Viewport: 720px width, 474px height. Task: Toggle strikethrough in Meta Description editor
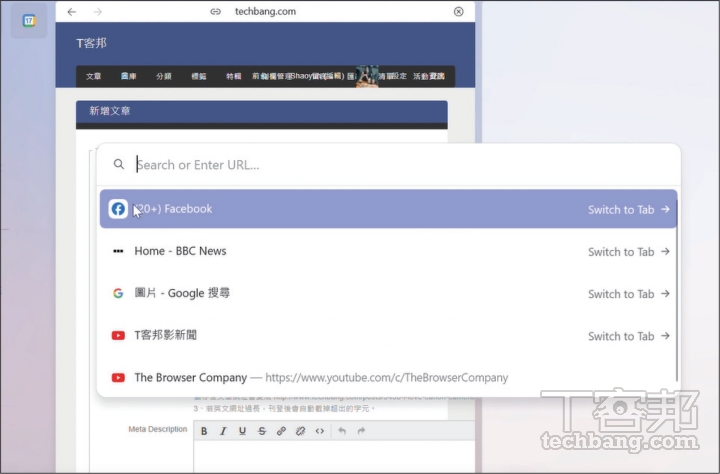[x=262, y=431]
